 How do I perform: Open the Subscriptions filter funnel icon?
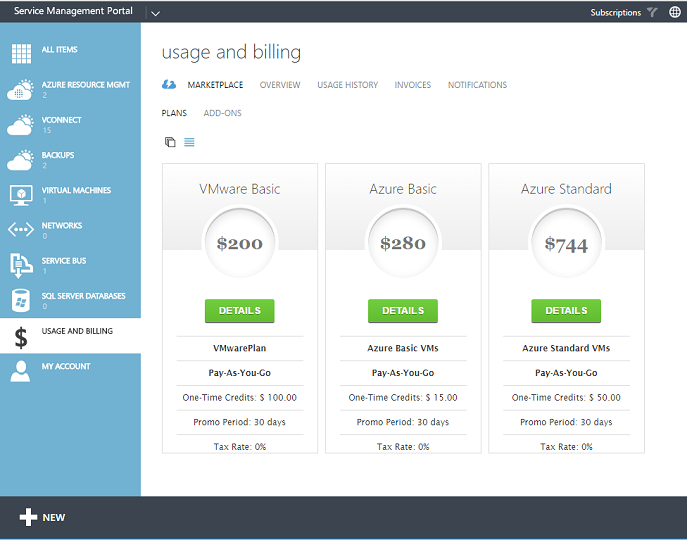click(x=652, y=12)
